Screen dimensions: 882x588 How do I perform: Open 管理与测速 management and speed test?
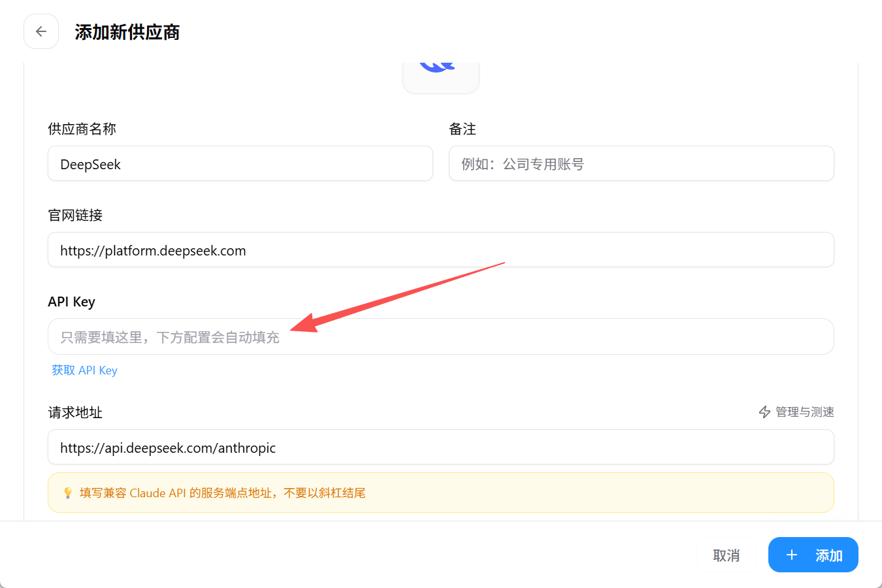click(796, 412)
